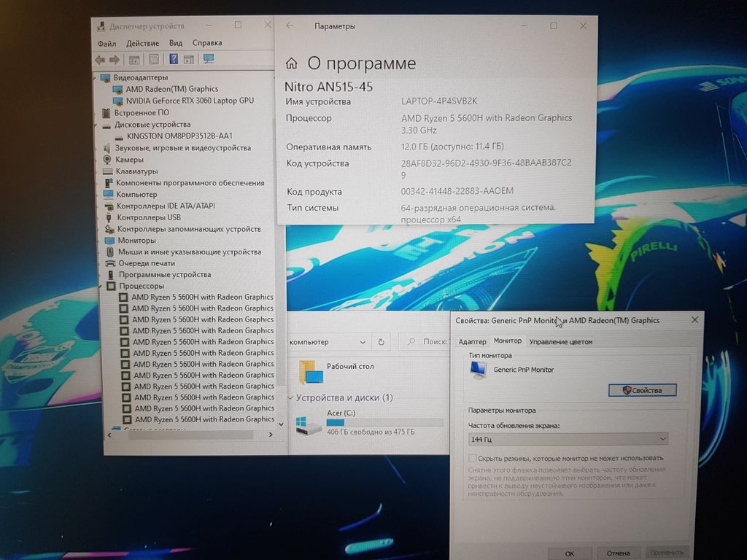Click the home icon in Settings window
The image size is (747, 560).
pos(292,63)
